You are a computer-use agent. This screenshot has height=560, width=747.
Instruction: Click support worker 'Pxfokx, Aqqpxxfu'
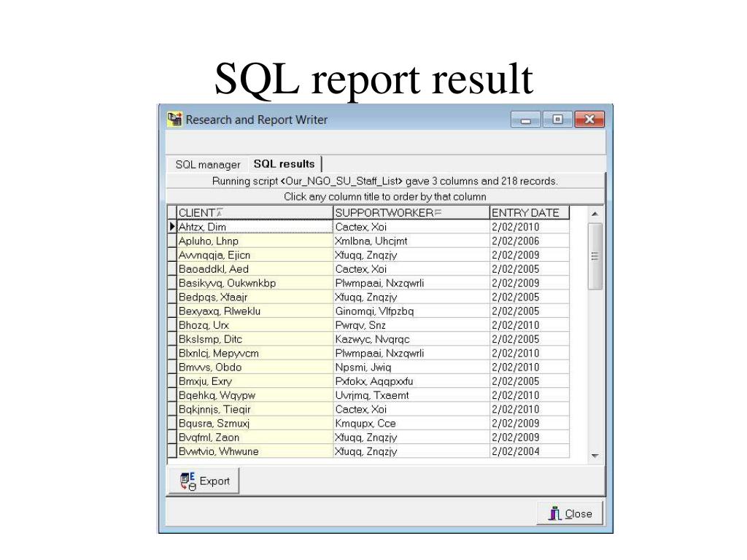click(411, 381)
